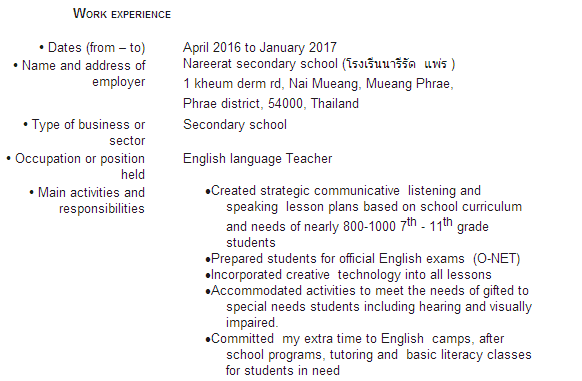Image resolution: width=582 pixels, height=381 pixels.
Task: Click the Committed my extra time bullet
Action: 355,339
